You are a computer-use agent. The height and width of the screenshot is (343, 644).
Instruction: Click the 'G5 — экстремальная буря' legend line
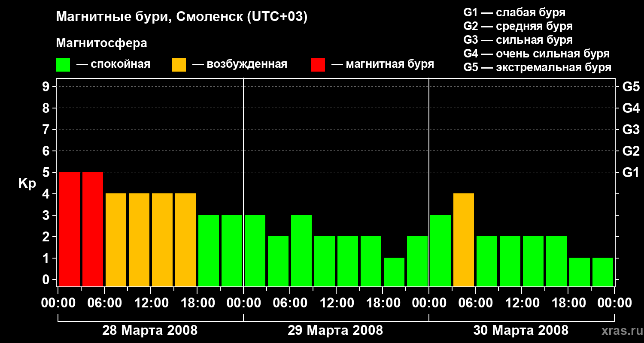click(x=538, y=67)
